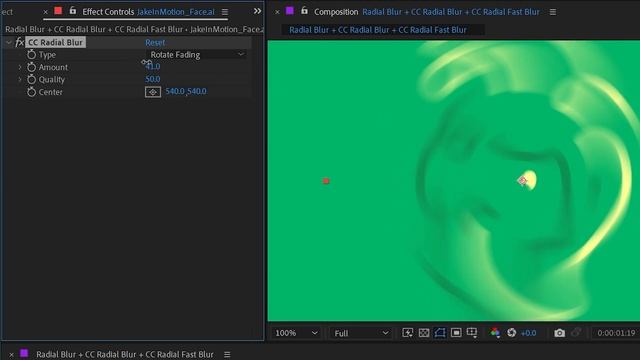Image resolution: width=640 pixels, height=360 pixels.
Task: Toggle the Quality property stopwatch
Action: 31,79
